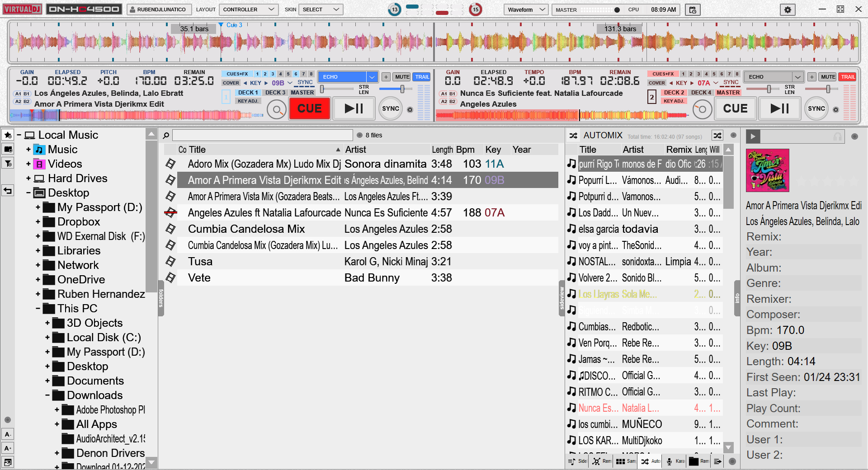Click the calendar clock icon beside time
868x470 pixels.
coord(693,9)
